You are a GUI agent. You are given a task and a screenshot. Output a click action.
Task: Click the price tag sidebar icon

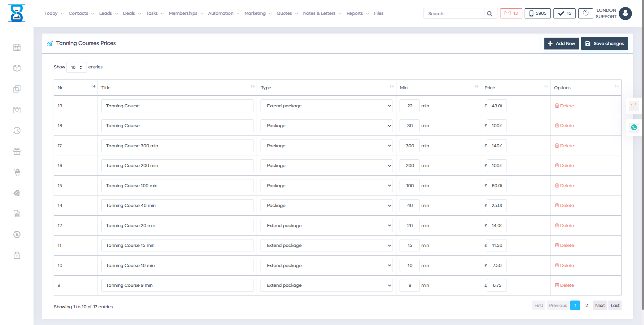17,193
